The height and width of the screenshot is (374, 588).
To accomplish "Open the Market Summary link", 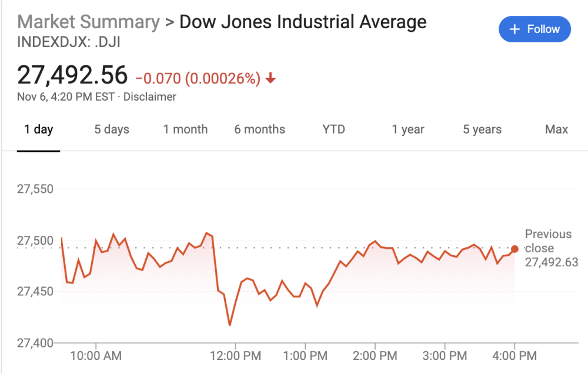I will click(x=89, y=22).
